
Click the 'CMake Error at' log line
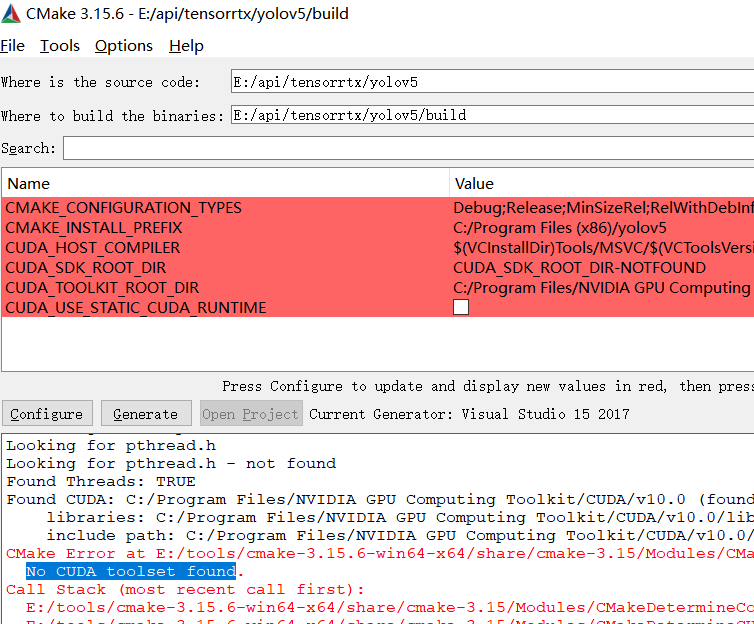coord(380,553)
